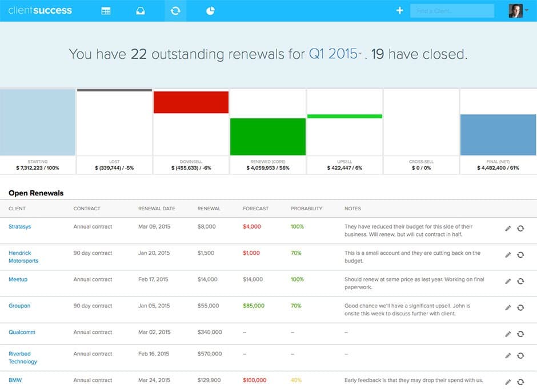Click the Mar 09, 2015 renewal date

(154, 226)
